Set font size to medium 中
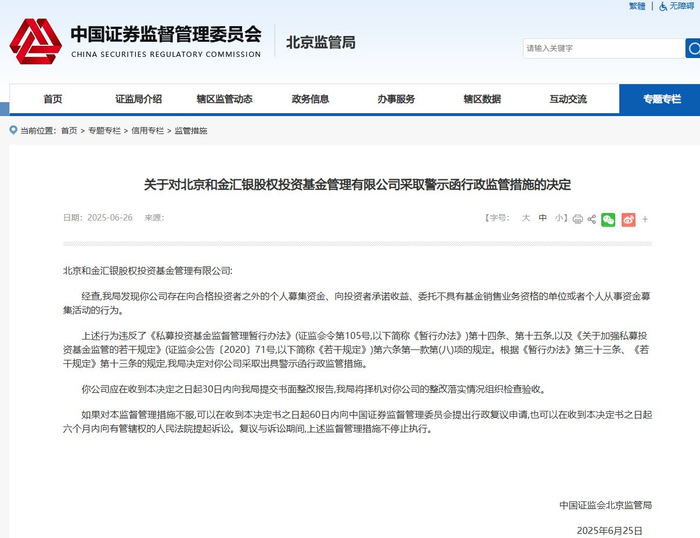 click(x=542, y=218)
